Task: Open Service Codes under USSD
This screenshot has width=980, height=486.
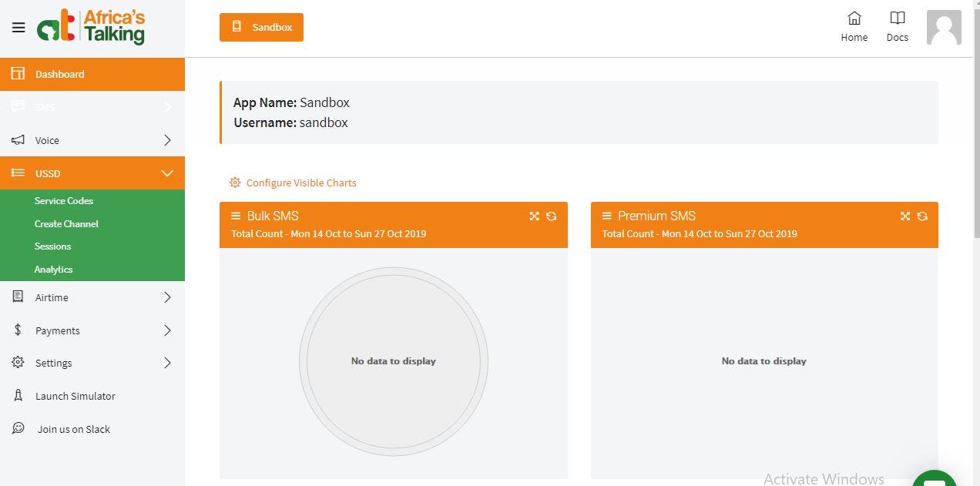Action: click(64, 200)
